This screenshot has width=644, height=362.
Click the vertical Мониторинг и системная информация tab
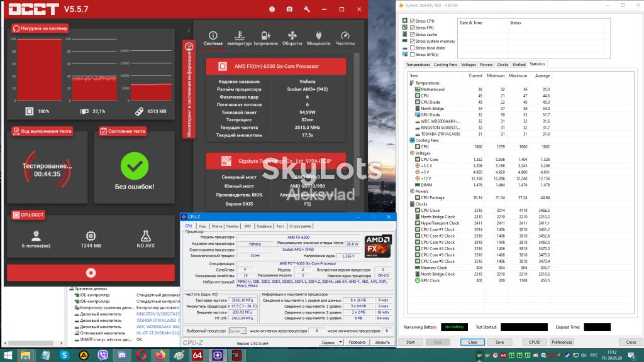click(189, 89)
